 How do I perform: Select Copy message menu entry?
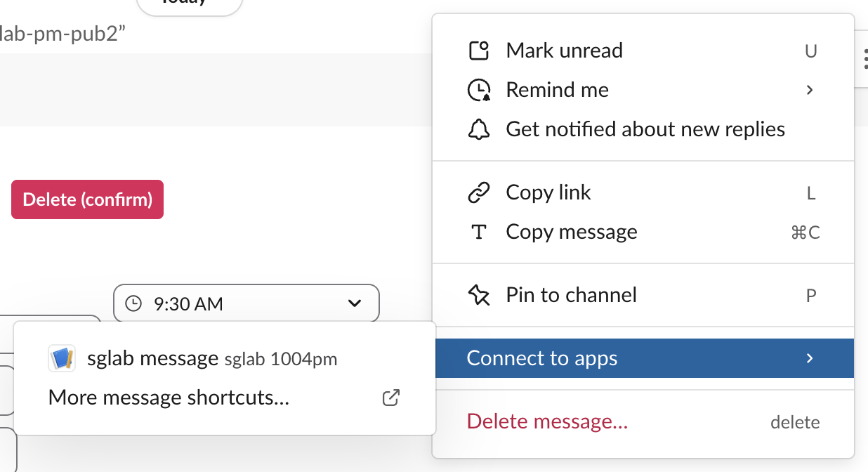643,232
